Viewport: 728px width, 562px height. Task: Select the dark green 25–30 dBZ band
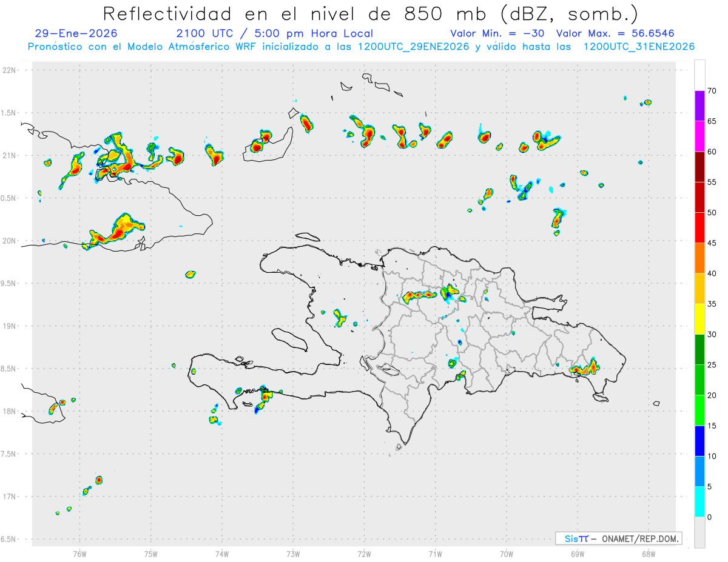pyautogui.click(x=699, y=350)
